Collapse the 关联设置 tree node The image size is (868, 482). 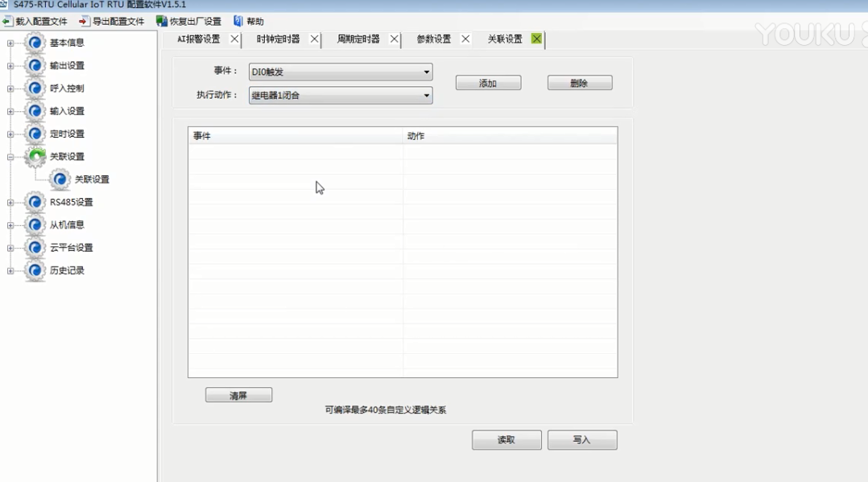(10, 157)
